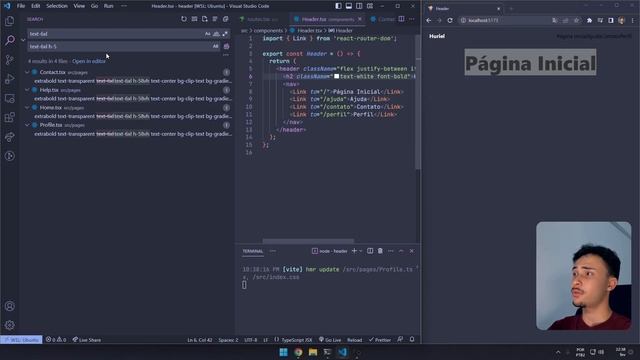Collapse all search results
Image resolution: width=640 pixels, height=360 pixels.
coord(225,19)
